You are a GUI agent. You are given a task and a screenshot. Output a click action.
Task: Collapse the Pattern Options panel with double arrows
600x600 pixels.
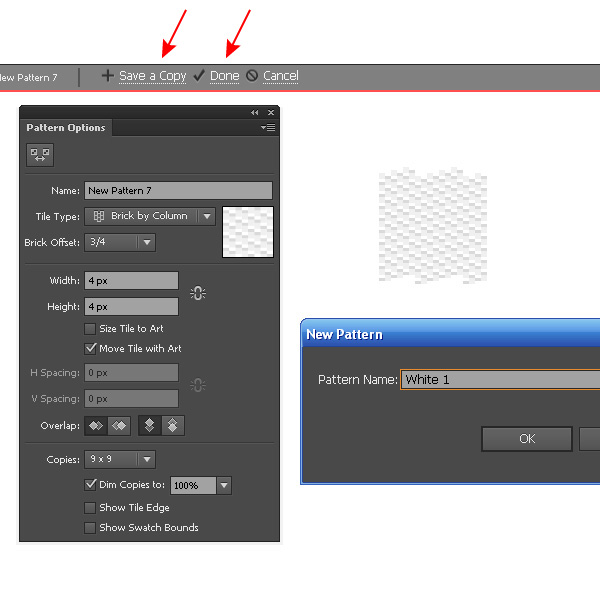click(254, 112)
